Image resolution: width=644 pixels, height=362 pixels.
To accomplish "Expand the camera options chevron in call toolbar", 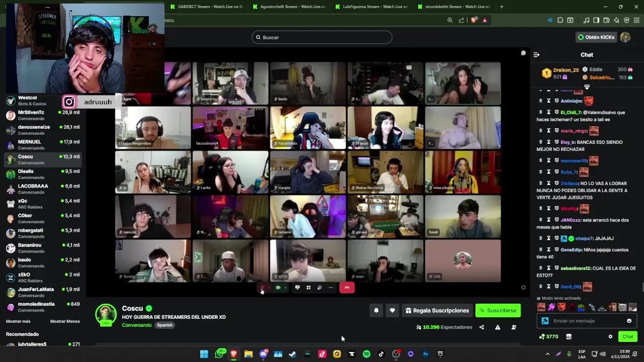I will click(x=285, y=288).
